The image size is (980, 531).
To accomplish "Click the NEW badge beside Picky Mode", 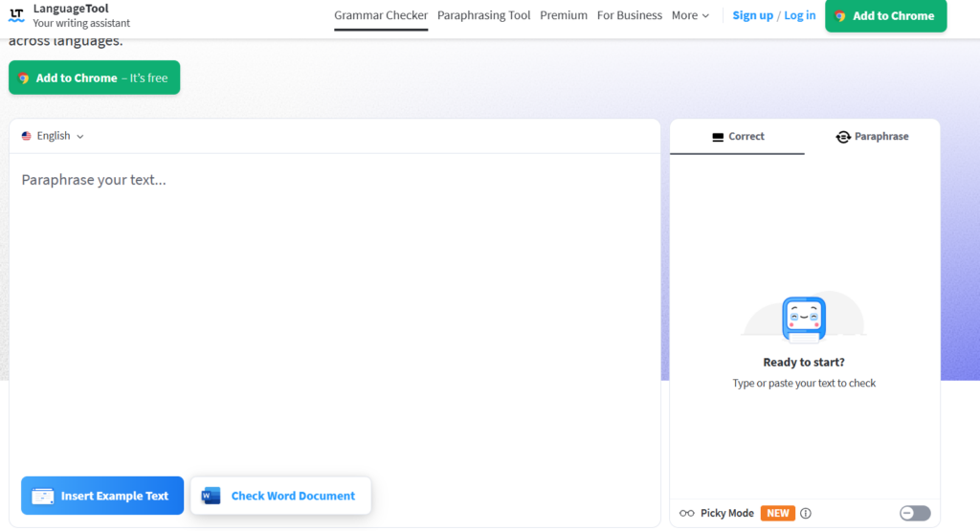I will (777, 513).
